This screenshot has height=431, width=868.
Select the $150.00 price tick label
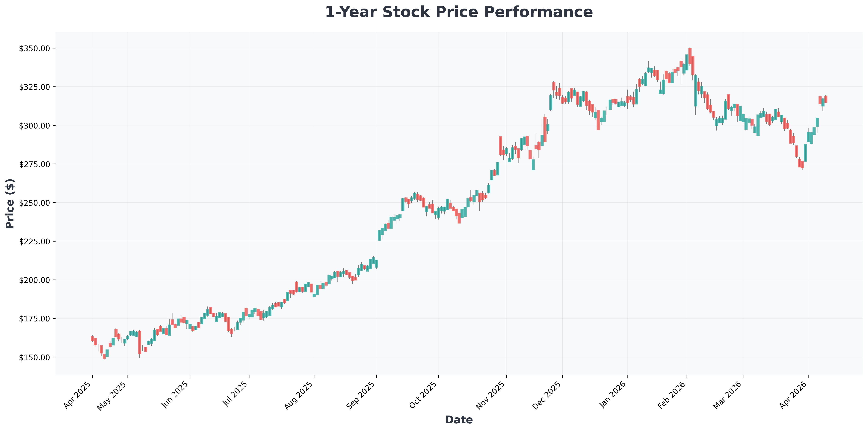tap(33, 357)
